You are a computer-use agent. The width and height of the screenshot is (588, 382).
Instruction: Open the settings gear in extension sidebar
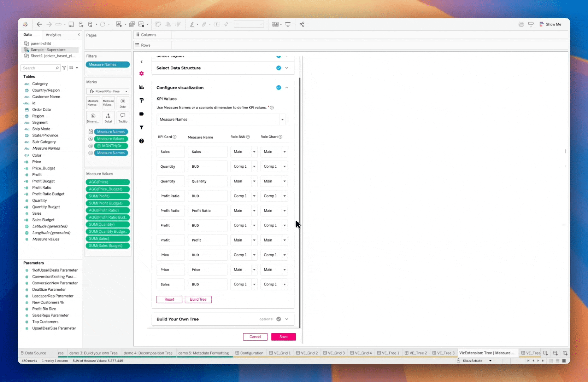coord(141,74)
